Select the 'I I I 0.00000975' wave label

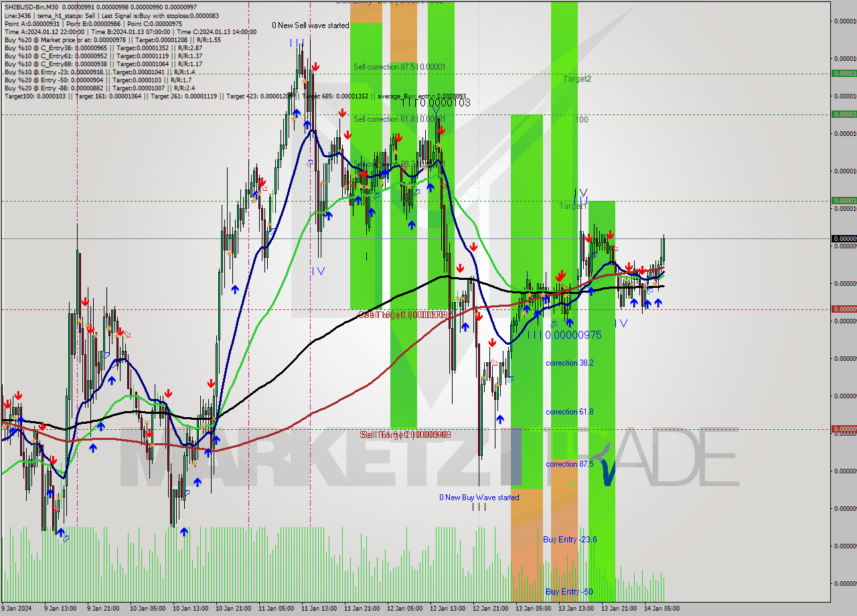click(564, 335)
